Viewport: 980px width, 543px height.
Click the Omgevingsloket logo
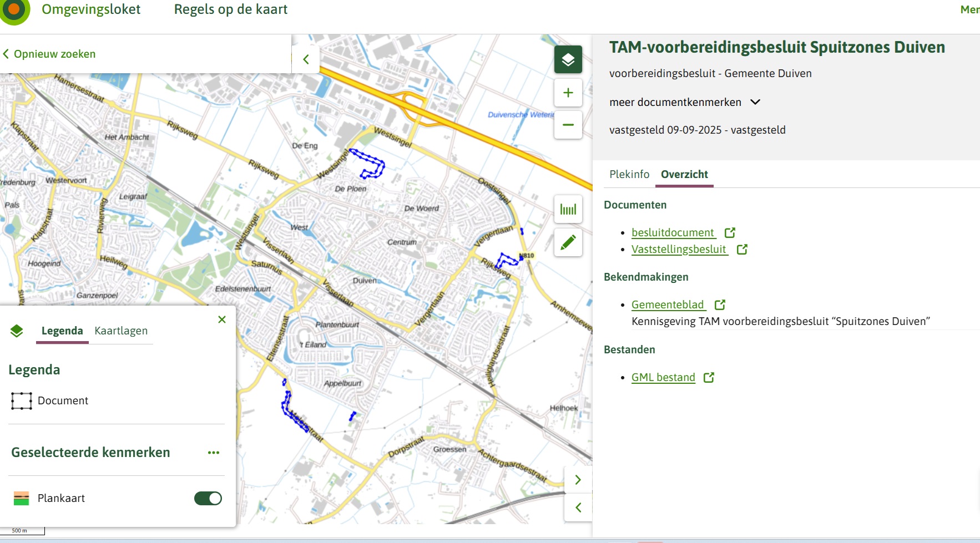[x=15, y=9]
